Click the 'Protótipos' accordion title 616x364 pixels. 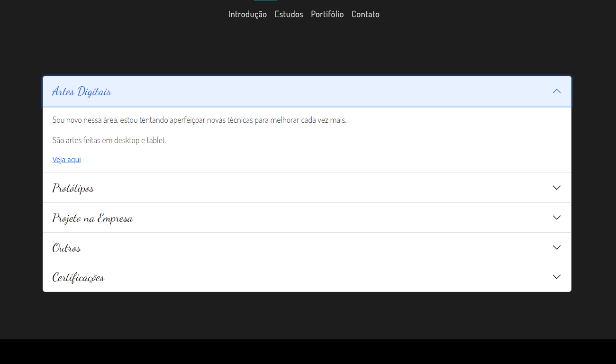point(73,188)
